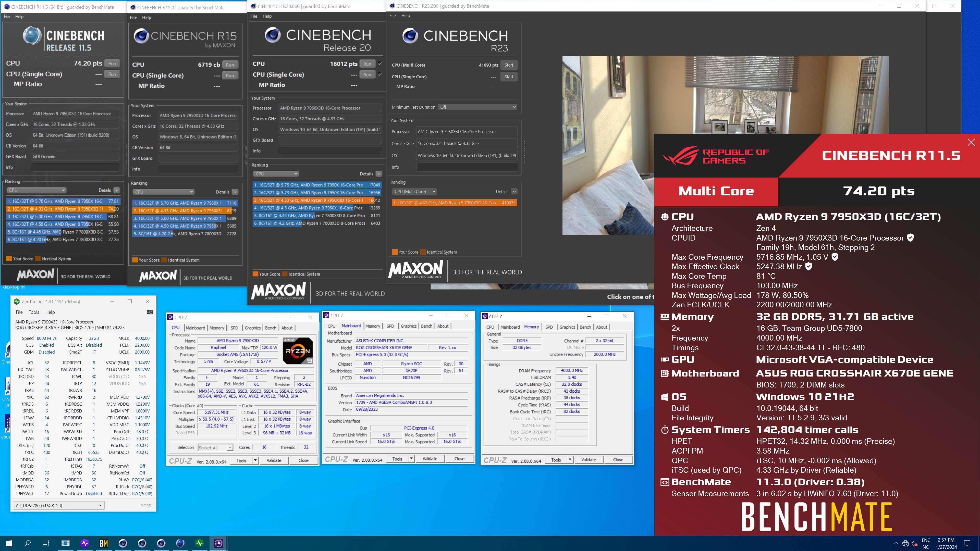
Task: Select R20 ranking row scoring 17049
Action: tap(317, 185)
